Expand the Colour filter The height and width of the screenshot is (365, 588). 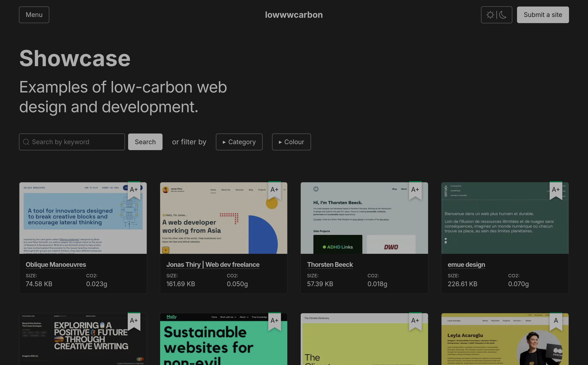click(x=291, y=142)
